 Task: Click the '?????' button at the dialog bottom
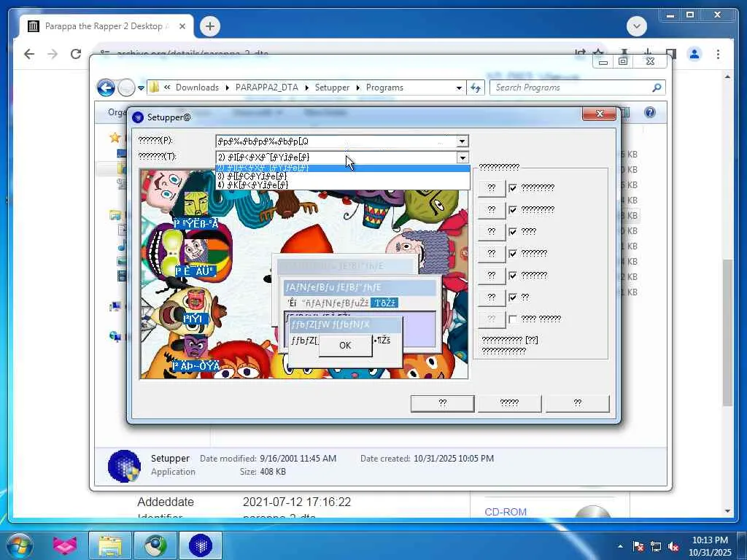click(509, 403)
